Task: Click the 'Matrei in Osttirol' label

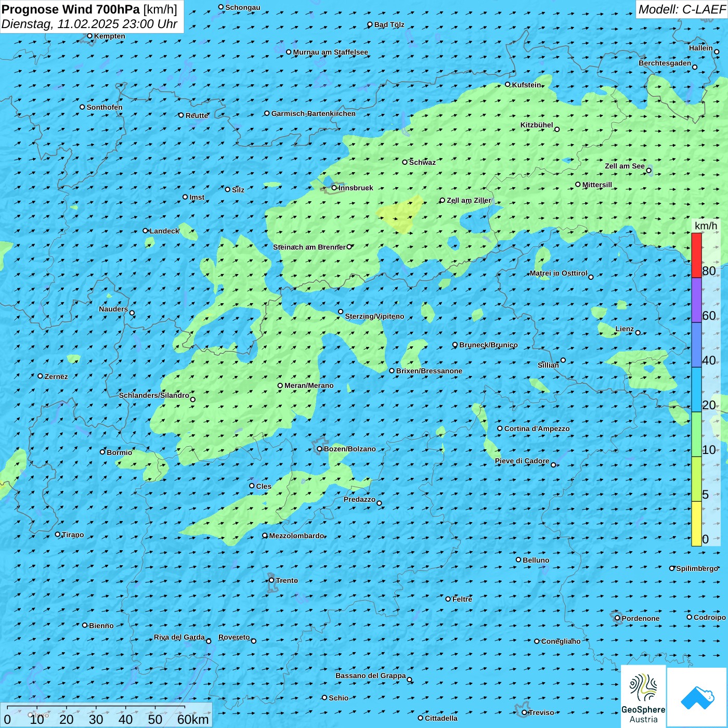Action: pos(558,273)
